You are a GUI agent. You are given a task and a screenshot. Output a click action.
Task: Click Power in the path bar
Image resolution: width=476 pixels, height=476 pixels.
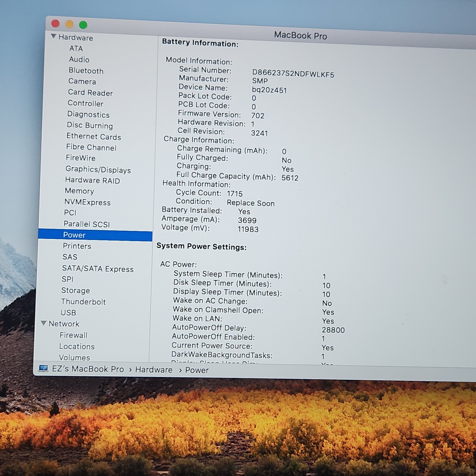coord(197,370)
